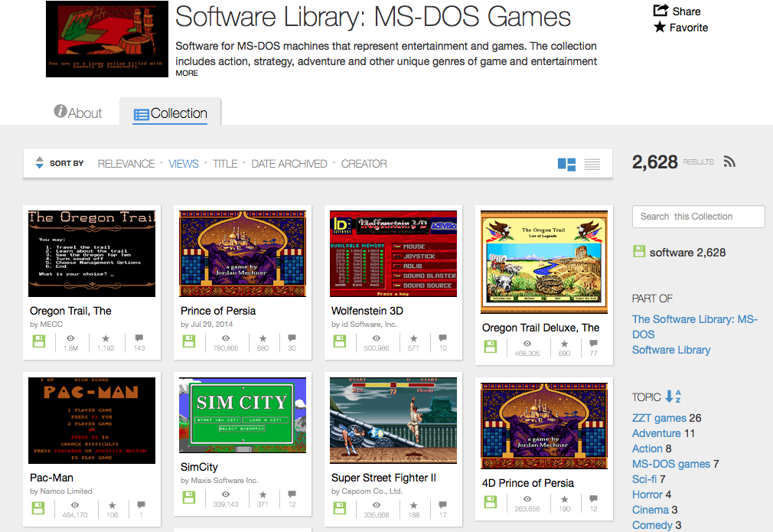Click the 4D Prince of Persia title
The image size is (773, 532).
point(528,483)
